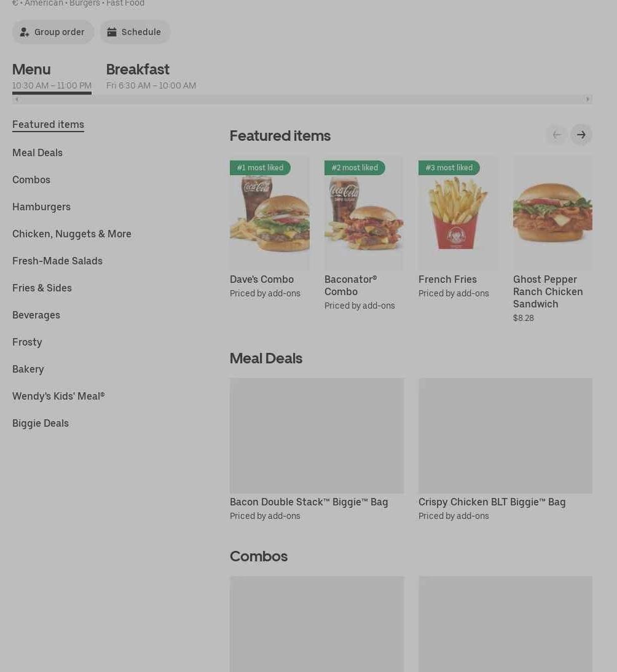Open Chicken, Nuggets & More category
The height and width of the screenshot is (672, 617).
pyautogui.click(x=71, y=234)
